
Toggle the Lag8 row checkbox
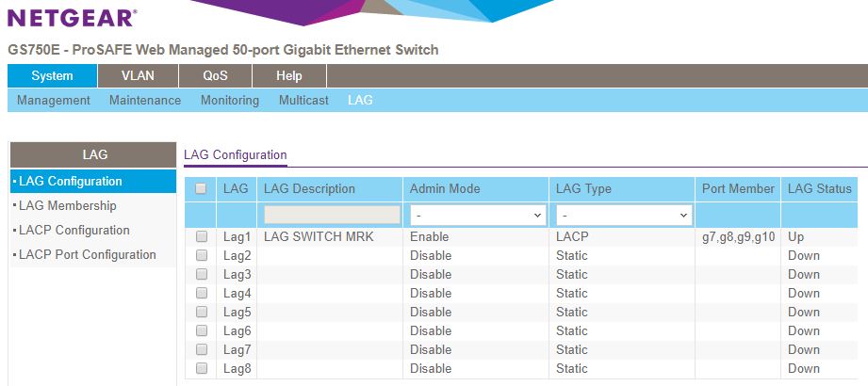click(202, 368)
